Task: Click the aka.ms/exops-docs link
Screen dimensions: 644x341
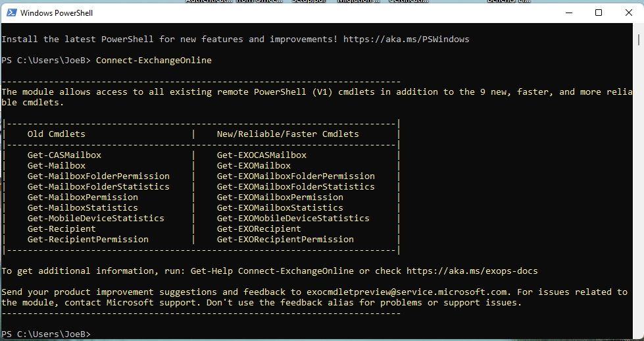Action: (x=472, y=271)
